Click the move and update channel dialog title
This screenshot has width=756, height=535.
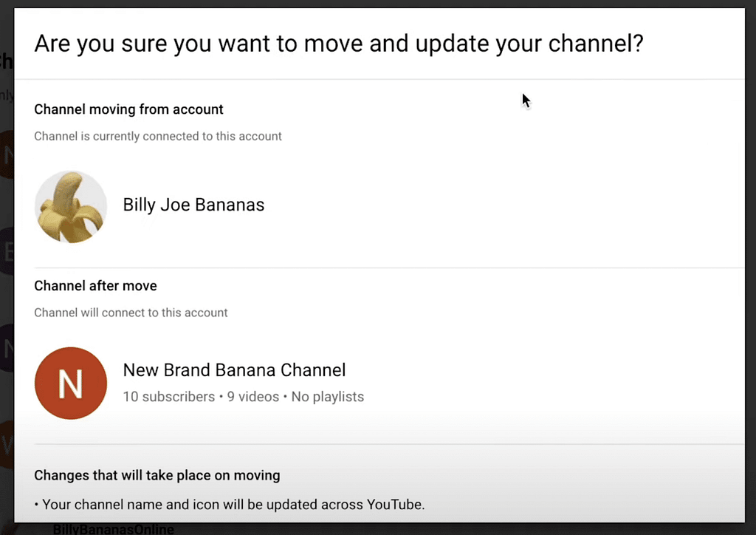[339, 44]
